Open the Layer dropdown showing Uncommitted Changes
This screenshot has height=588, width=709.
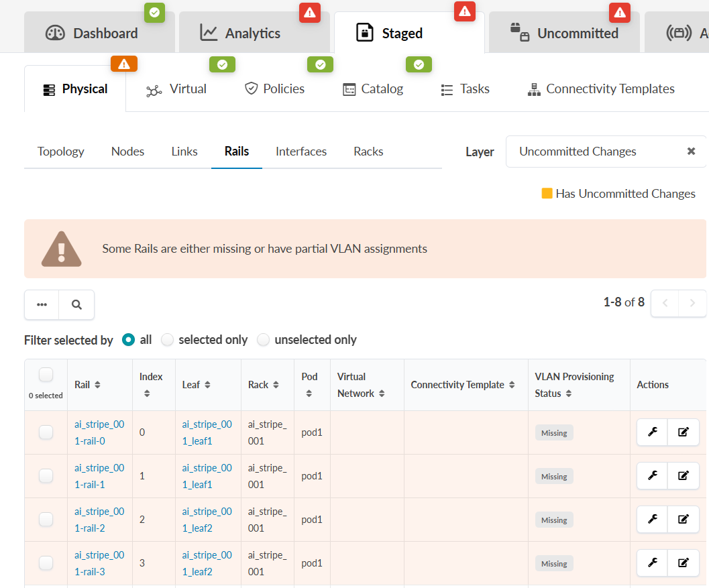(606, 152)
